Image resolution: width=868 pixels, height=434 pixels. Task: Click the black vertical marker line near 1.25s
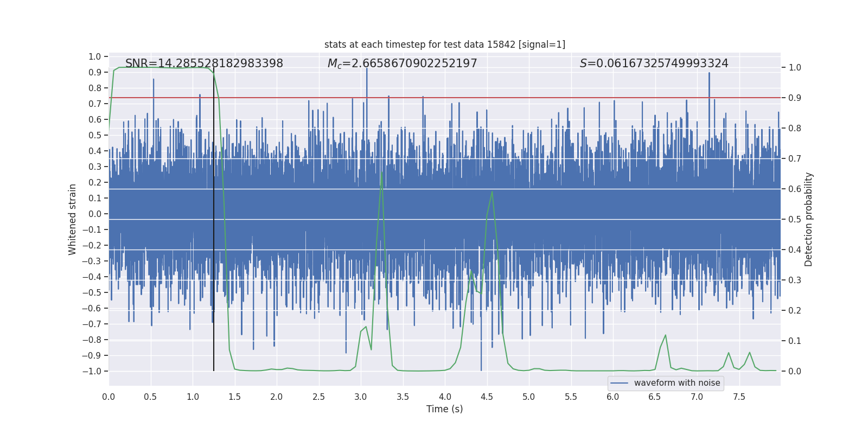coord(214,219)
